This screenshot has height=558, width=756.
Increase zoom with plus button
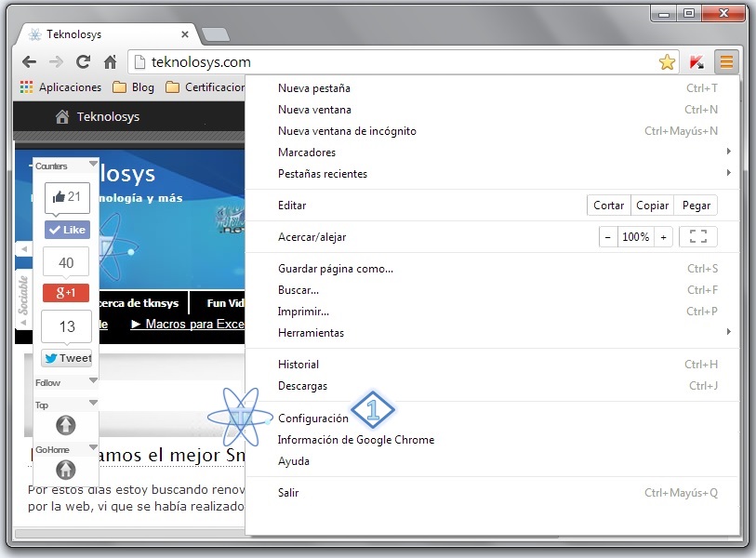tap(664, 237)
